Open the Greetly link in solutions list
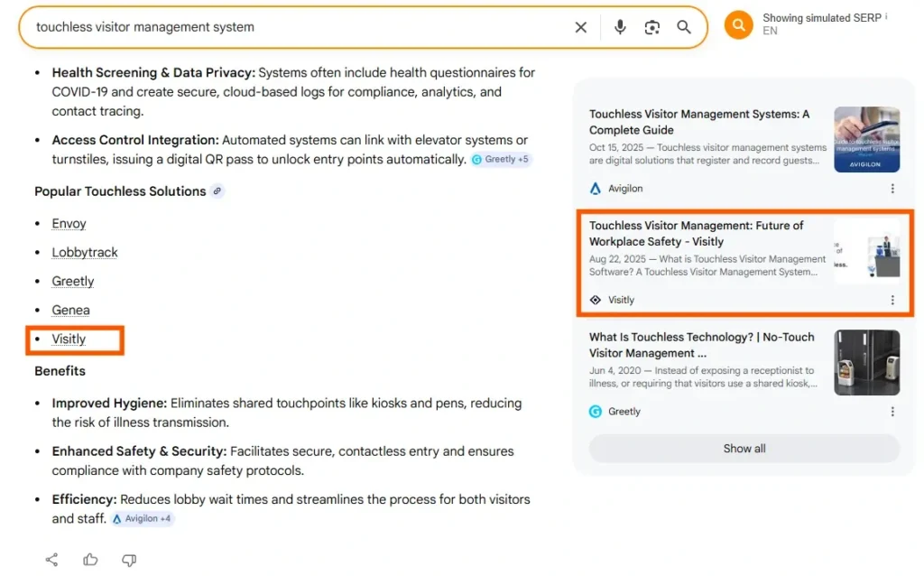The image size is (924, 576). click(x=73, y=281)
